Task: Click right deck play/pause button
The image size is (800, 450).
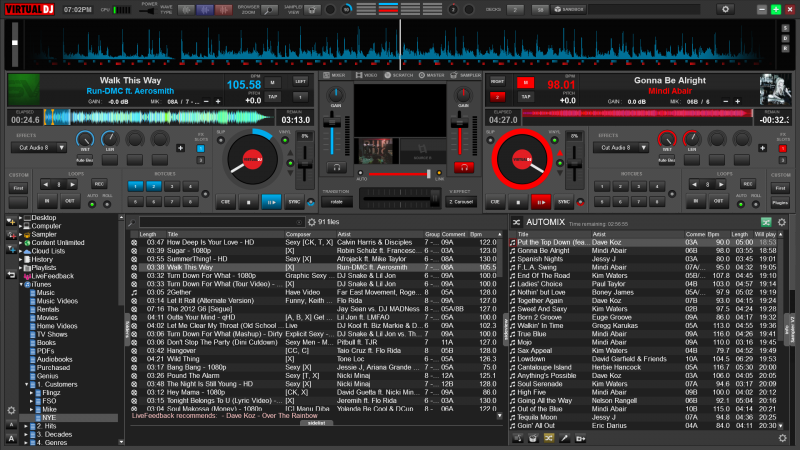Action: (x=541, y=202)
